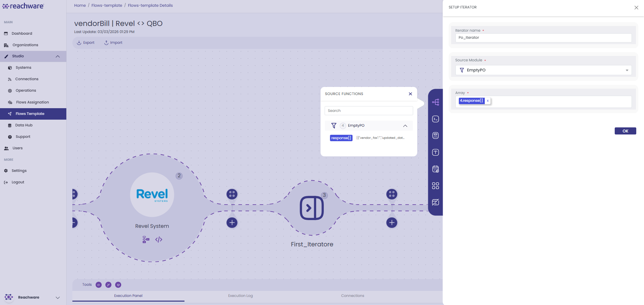The width and height of the screenshot is (644, 305).
Task: Select Flows Template in the sidebar
Action: click(33, 114)
